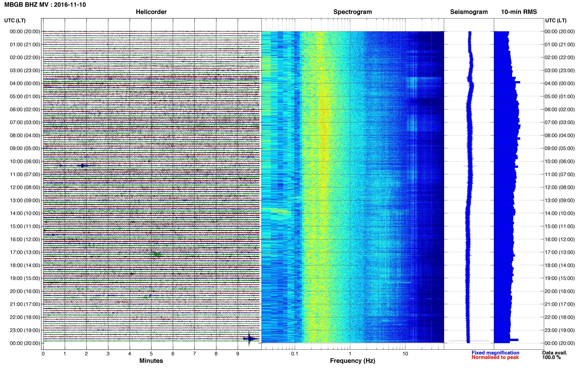The image size is (588, 368).
Task: Click left time label 03:00 (23:00)
Action: pos(25,71)
